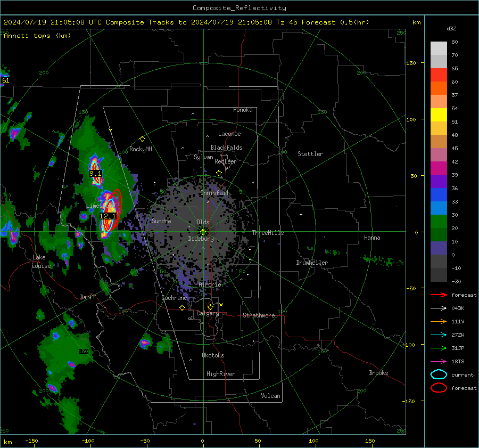Click the Drumheller city label

click(312, 263)
